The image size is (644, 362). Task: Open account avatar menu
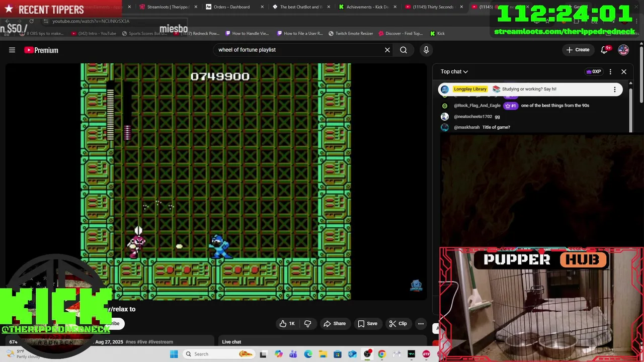623,50
